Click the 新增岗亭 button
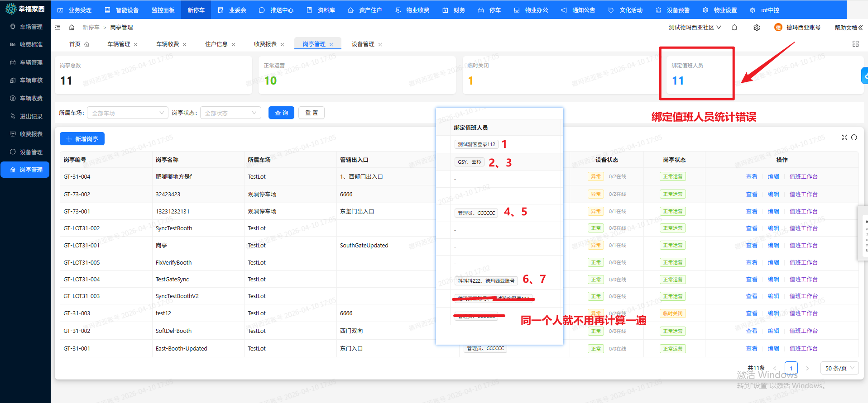The height and width of the screenshot is (403, 868). point(82,139)
